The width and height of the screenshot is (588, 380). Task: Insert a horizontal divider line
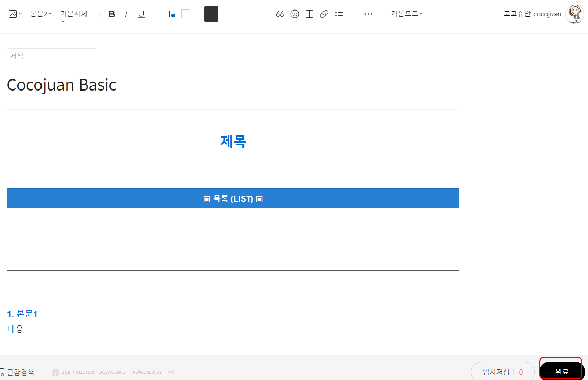(x=353, y=14)
